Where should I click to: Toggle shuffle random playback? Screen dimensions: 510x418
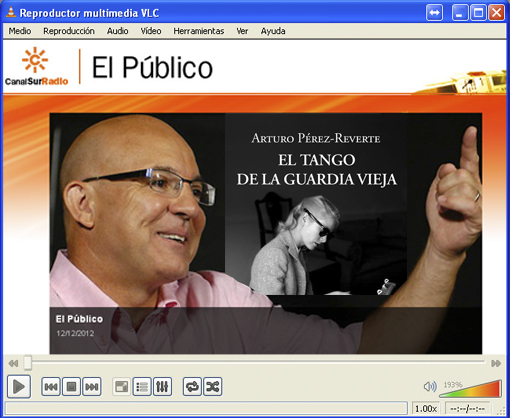pos(213,387)
